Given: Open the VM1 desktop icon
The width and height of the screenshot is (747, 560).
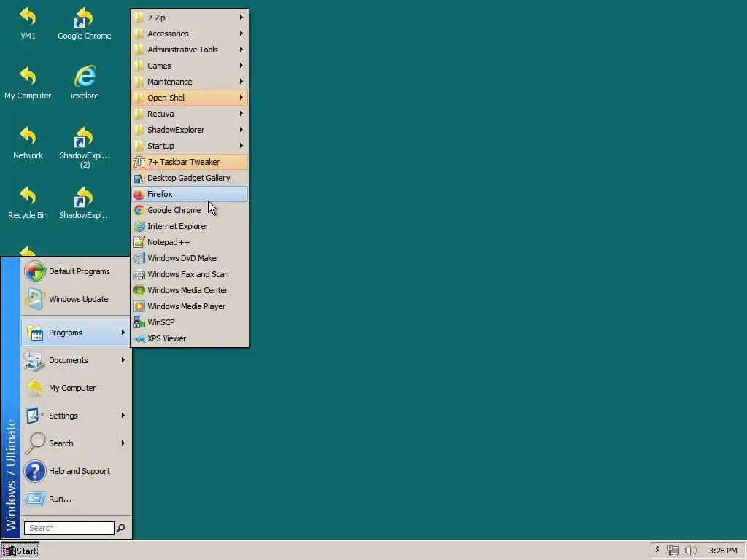Looking at the screenshot, I should click(x=28, y=23).
